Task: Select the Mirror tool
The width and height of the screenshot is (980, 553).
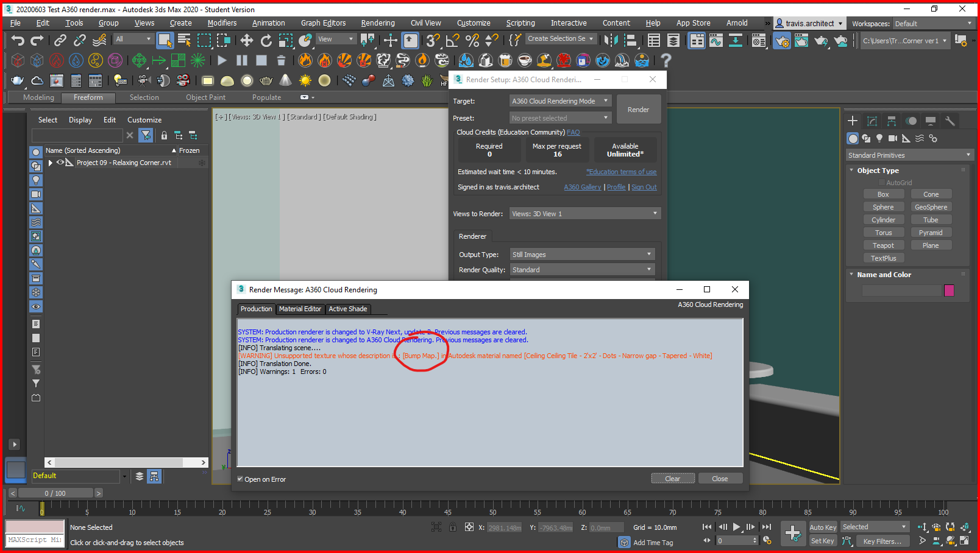Action: pyautogui.click(x=612, y=40)
